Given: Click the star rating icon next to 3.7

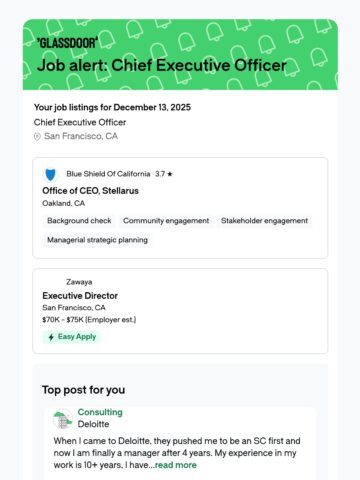Looking at the screenshot, I should tap(170, 174).
